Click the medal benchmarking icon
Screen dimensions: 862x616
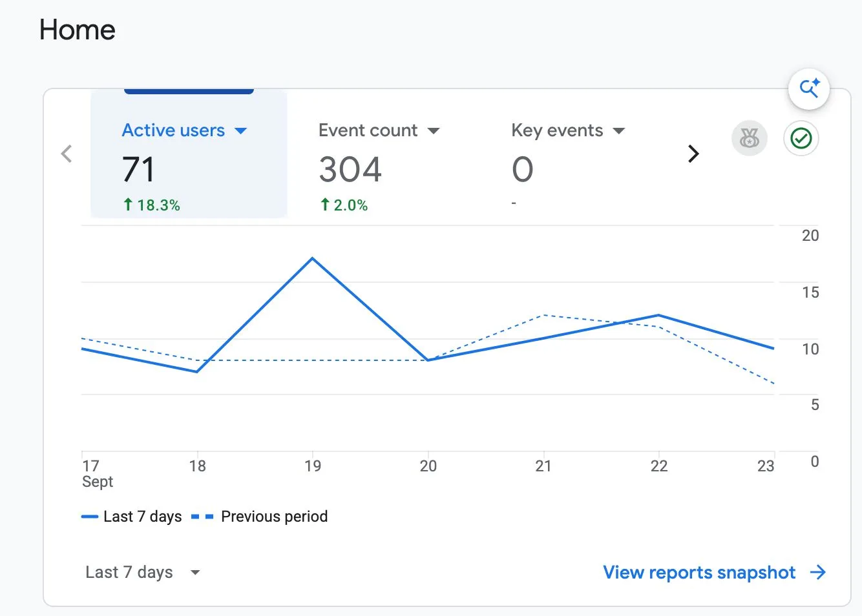click(749, 138)
